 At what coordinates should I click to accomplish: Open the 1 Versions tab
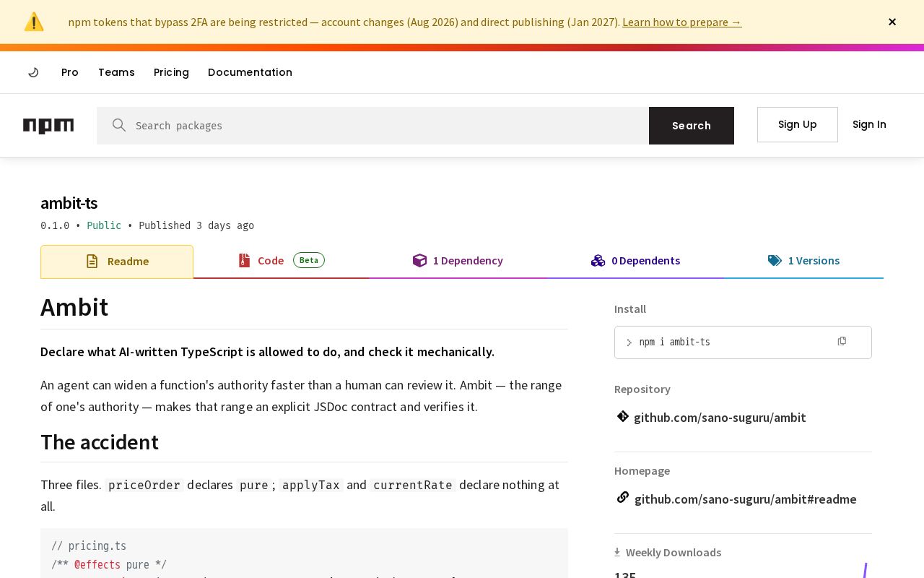tap(803, 261)
